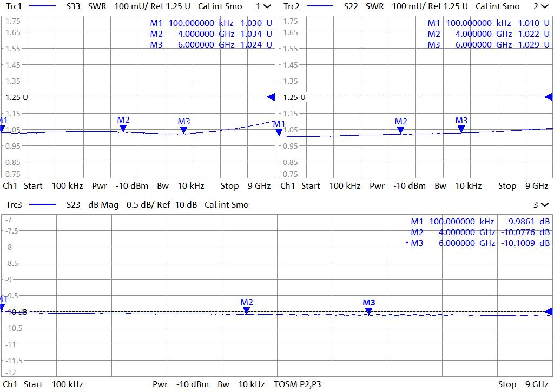Select marker M3 triangle on S33 trace

pyautogui.click(x=184, y=130)
